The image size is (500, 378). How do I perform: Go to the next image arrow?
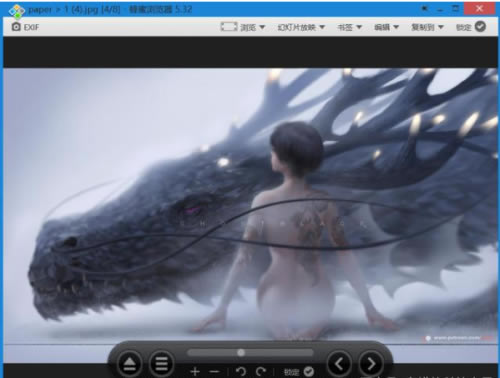(x=371, y=364)
